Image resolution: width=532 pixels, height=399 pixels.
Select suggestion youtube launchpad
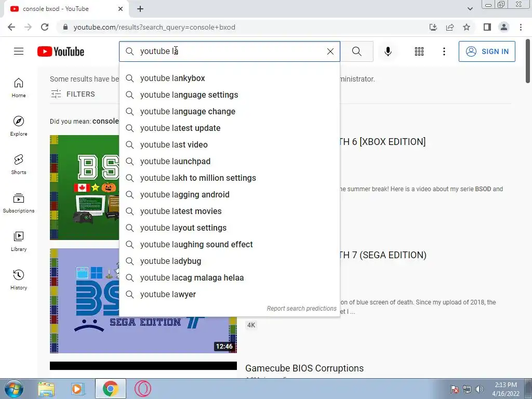pyautogui.click(x=229, y=161)
